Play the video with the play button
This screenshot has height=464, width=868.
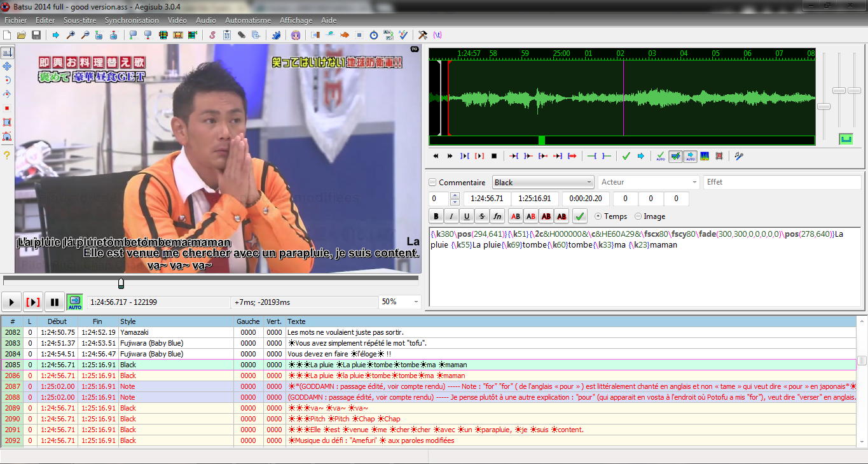tap(11, 302)
